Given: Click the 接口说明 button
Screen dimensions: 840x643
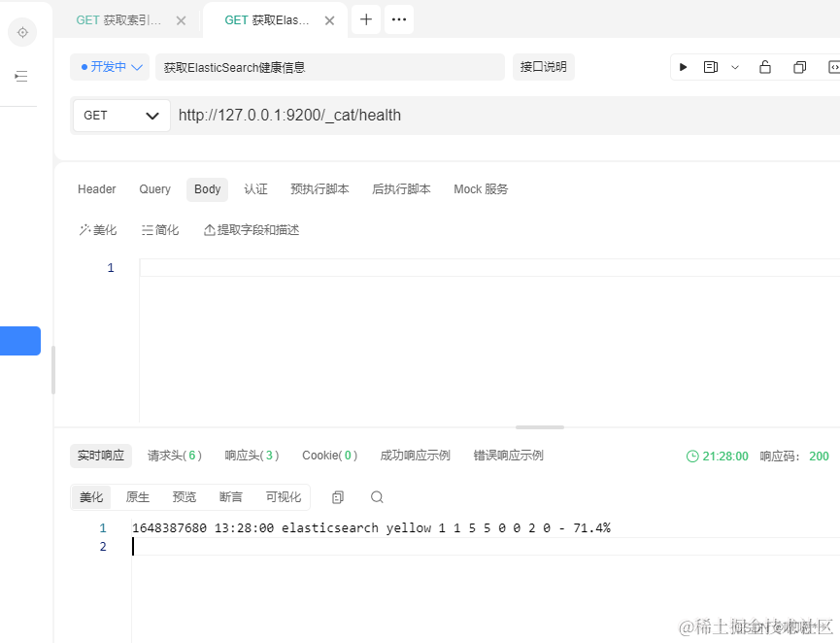Looking at the screenshot, I should pos(543,66).
